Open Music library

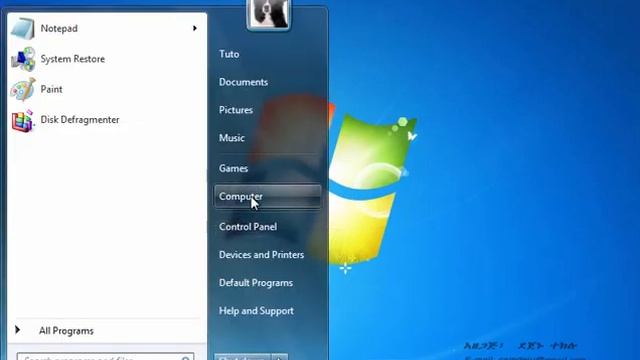(232, 138)
